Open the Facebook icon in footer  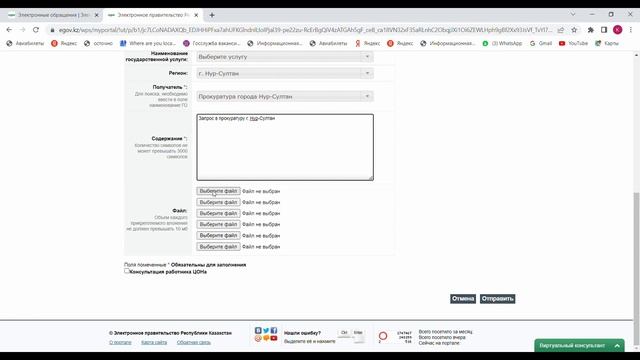click(274, 331)
